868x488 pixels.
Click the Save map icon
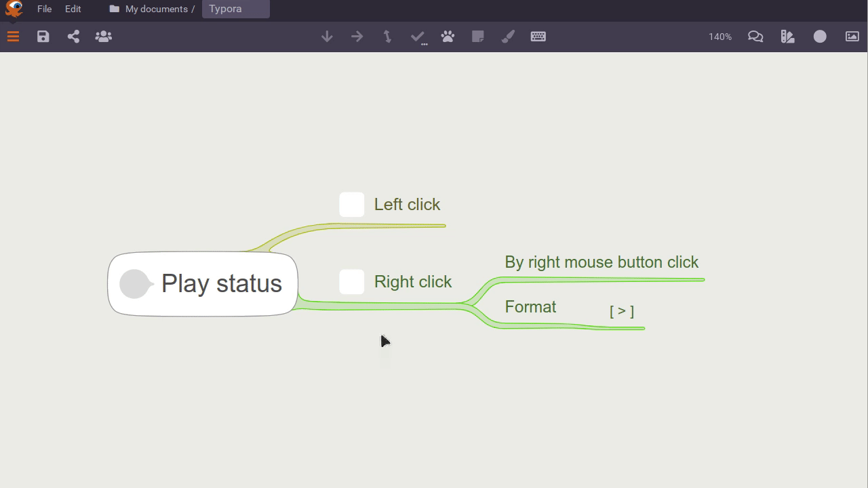(43, 37)
